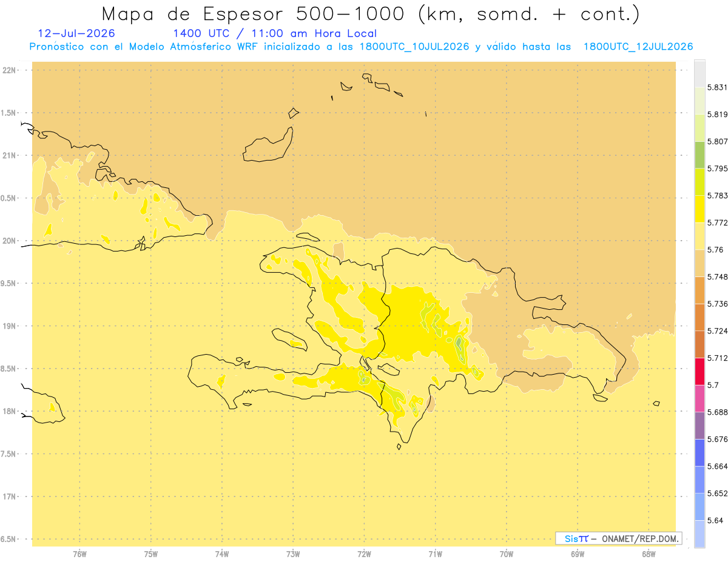Select the bright yellow swatch between 5.783 and 5.772

tap(699, 209)
